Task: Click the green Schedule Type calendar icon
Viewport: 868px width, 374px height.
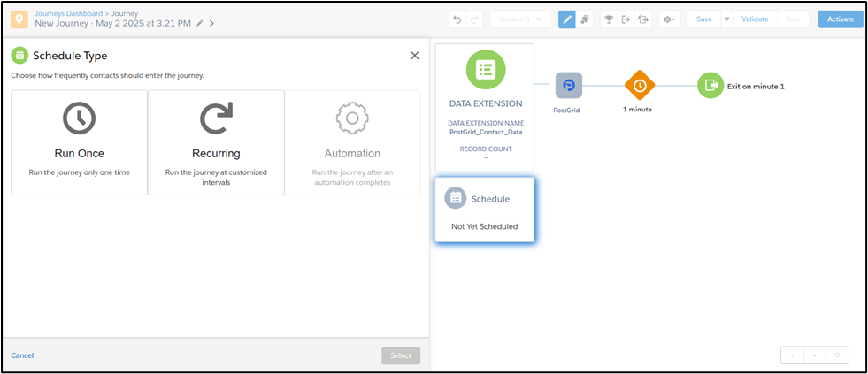Action: (20, 56)
